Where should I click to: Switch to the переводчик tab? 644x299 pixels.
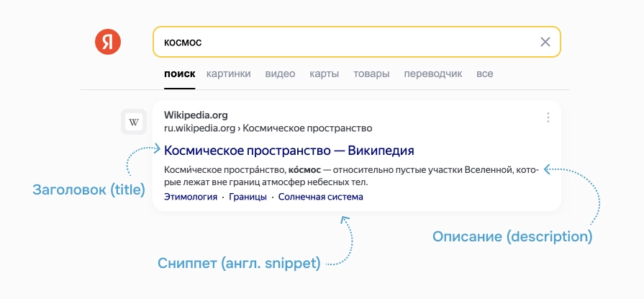[433, 74]
